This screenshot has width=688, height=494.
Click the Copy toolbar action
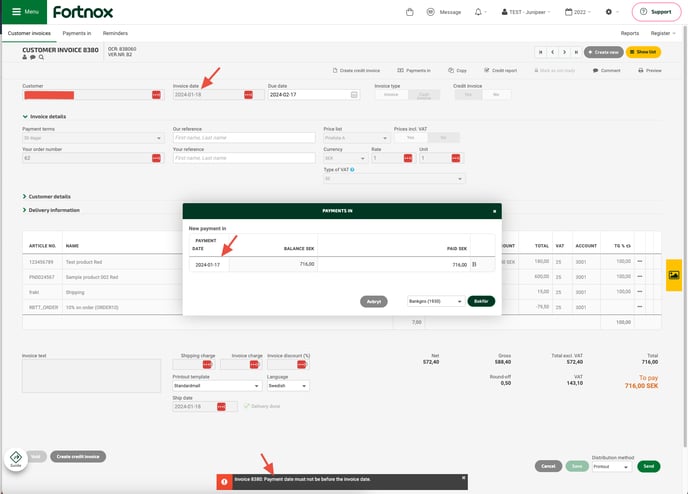457,71
